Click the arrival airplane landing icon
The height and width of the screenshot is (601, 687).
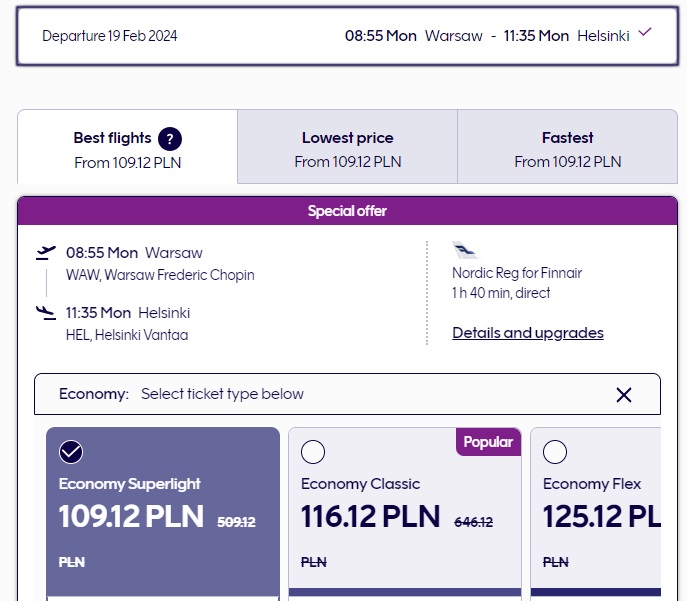tap(45, 313)
